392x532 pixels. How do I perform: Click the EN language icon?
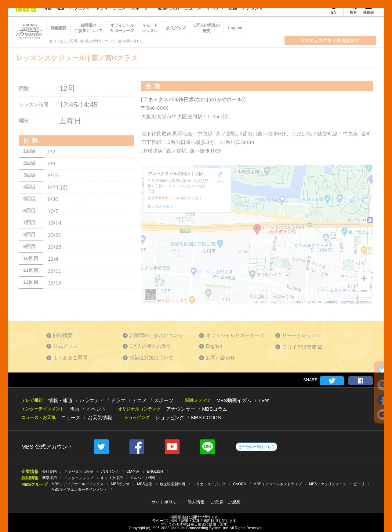[334, 10]
